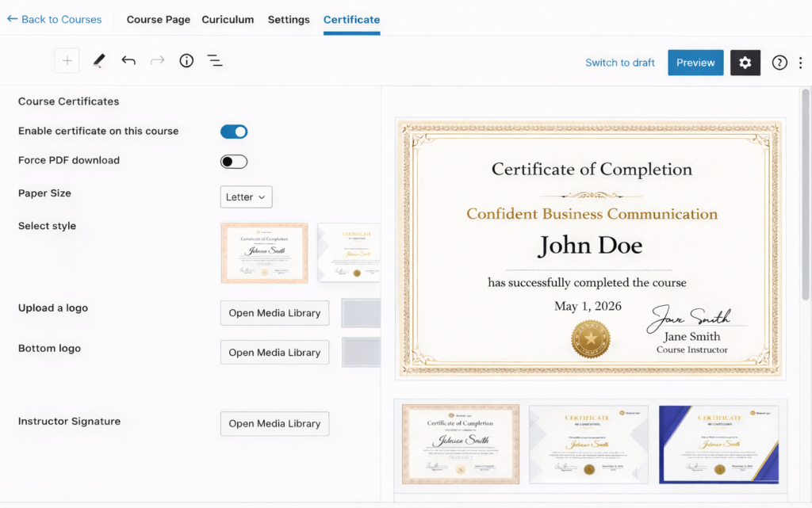This screenshot has width=812, height=508.
Task: Open the block inserter
Action: click(x=67, y=60)
